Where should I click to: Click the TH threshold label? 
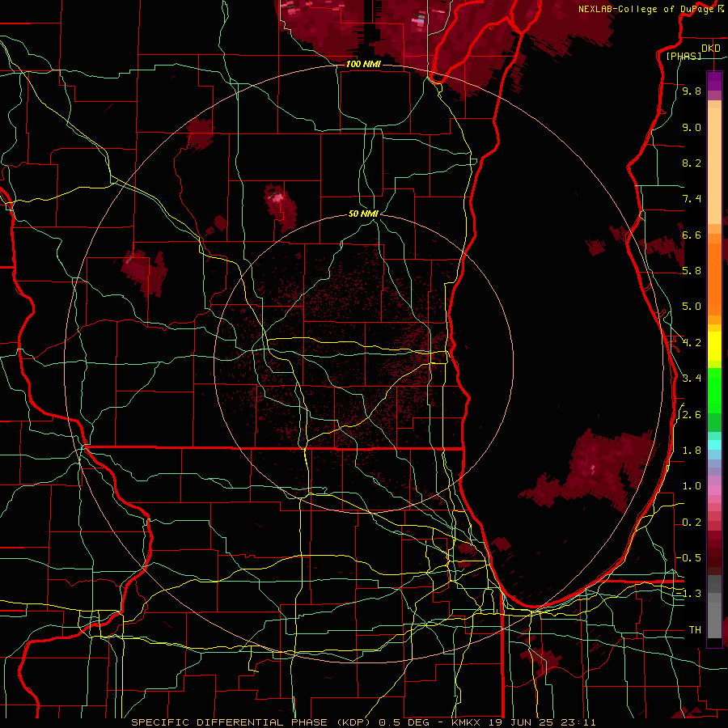695,630
